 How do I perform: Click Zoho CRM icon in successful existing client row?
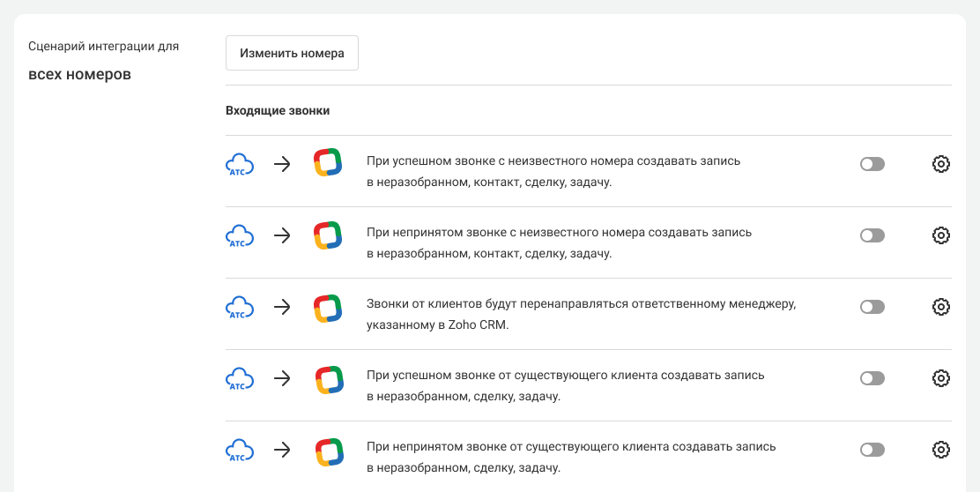click(x=328, y=378)
